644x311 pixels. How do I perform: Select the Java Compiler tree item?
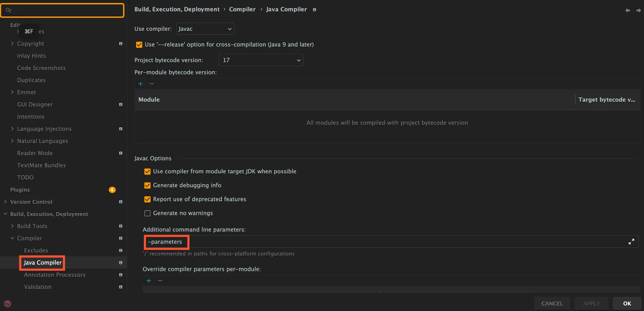tap(43, 263)
